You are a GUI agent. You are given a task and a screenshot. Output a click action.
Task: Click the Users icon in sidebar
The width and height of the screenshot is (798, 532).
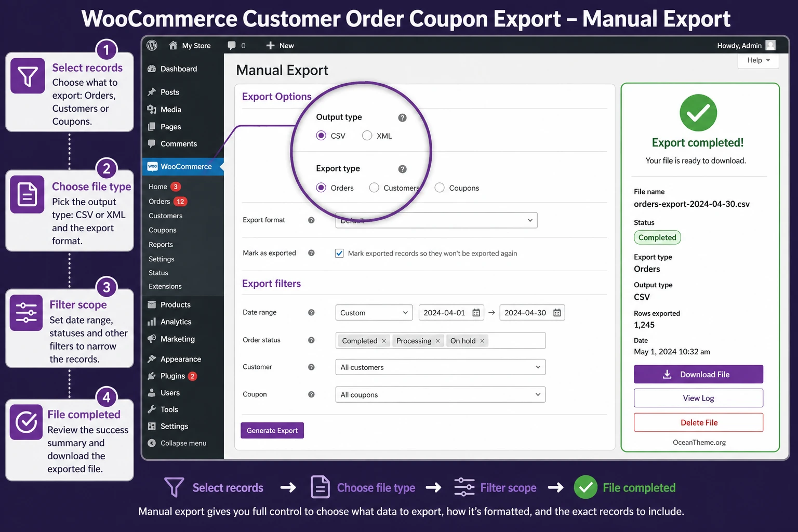152,392
